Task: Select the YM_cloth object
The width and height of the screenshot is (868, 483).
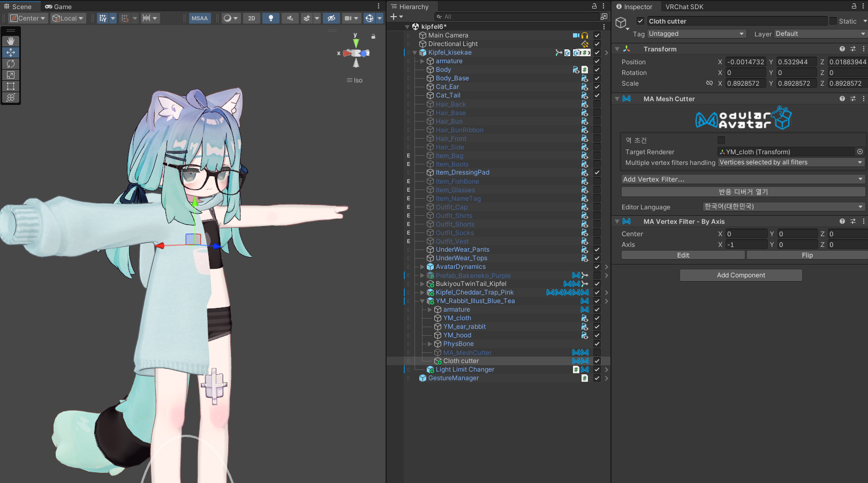Action: coord(457,318)
